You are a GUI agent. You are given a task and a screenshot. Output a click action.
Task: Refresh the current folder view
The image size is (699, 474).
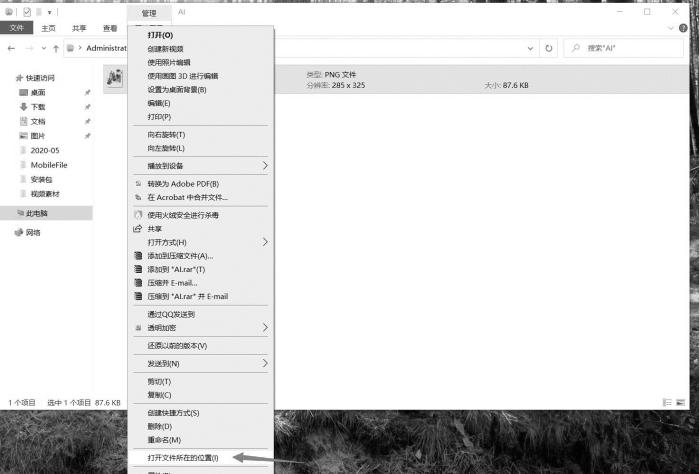pos(549,48)
